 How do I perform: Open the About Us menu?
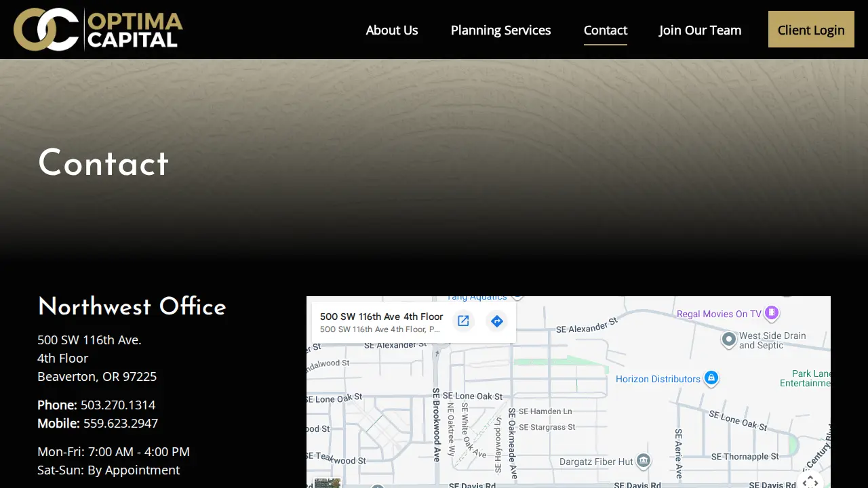pyautogui.click(x=392, y=30)
